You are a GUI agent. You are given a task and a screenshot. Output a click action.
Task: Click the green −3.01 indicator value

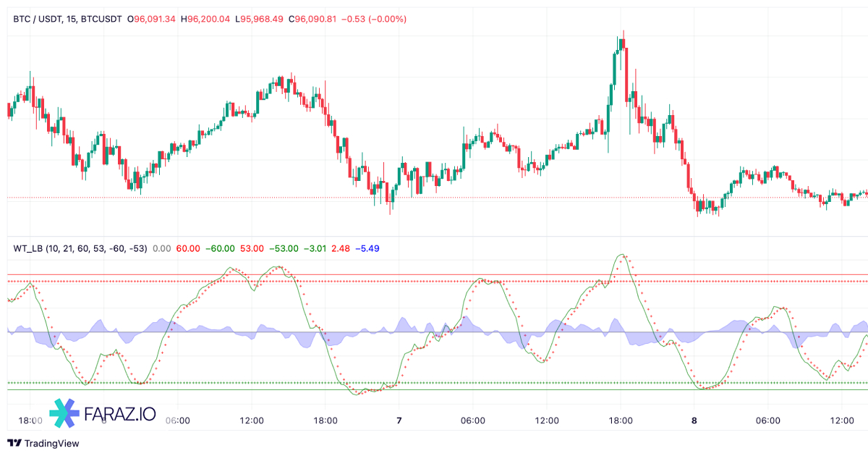(315, 248)
